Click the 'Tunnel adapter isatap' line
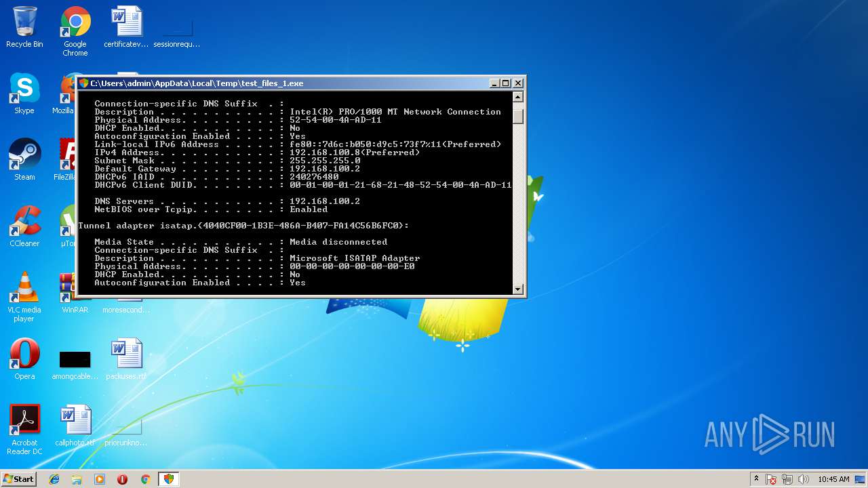Image resolution: width=868 pixels, height=488 pixels. coord(243,226)
